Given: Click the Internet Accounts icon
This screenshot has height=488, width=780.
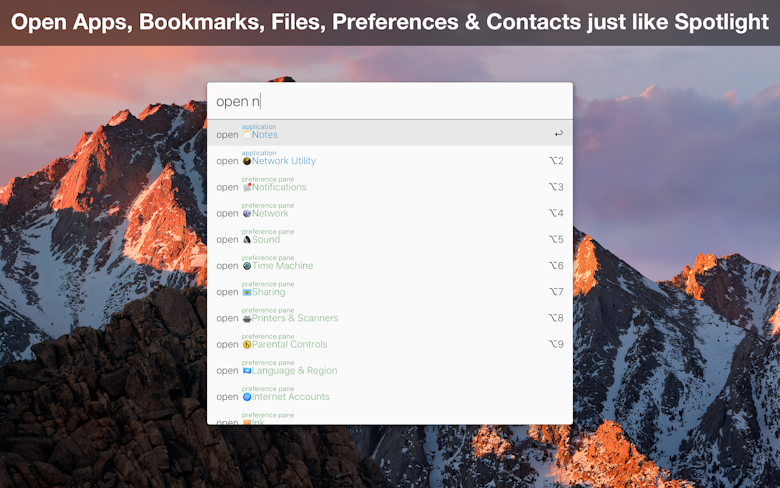Looking at the screenshot, I should [x=247, y=397].
